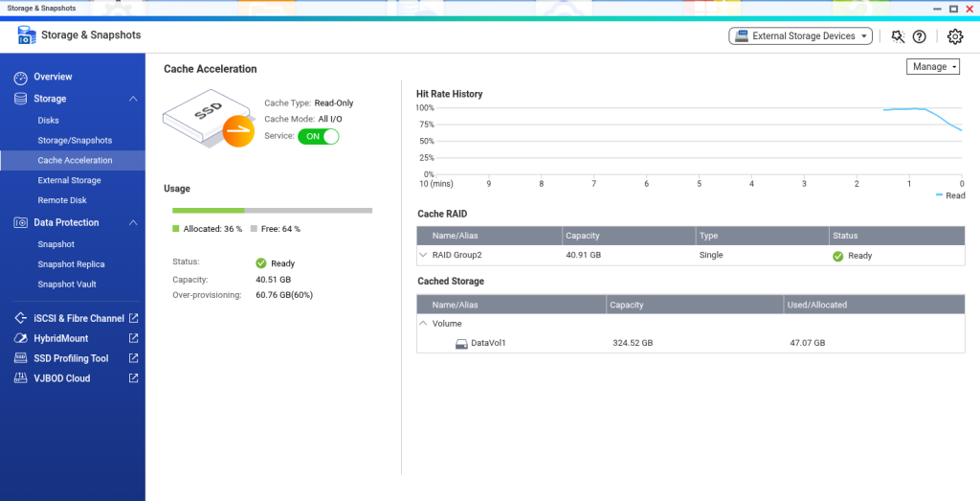980x501 pixels.
Task: Collapse the Data Protection sidebar section
Action: tap(133, 222)
